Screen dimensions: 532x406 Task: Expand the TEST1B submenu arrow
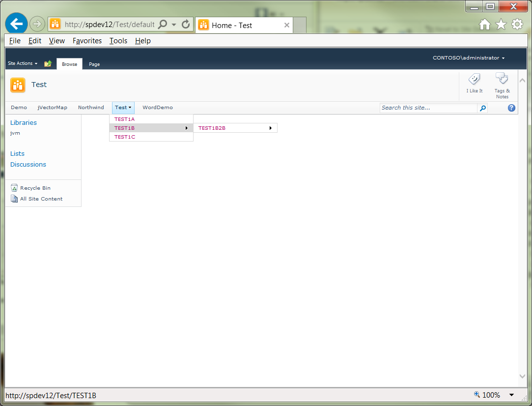pyautogui.click(x=187, y=127)
